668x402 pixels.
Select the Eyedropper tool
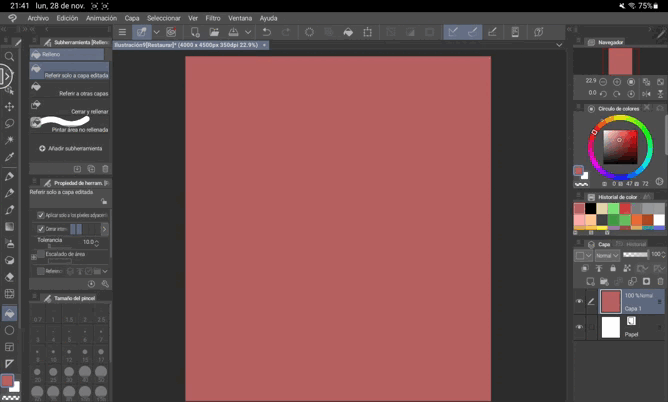pyautogui.click(x=10, y=157)
